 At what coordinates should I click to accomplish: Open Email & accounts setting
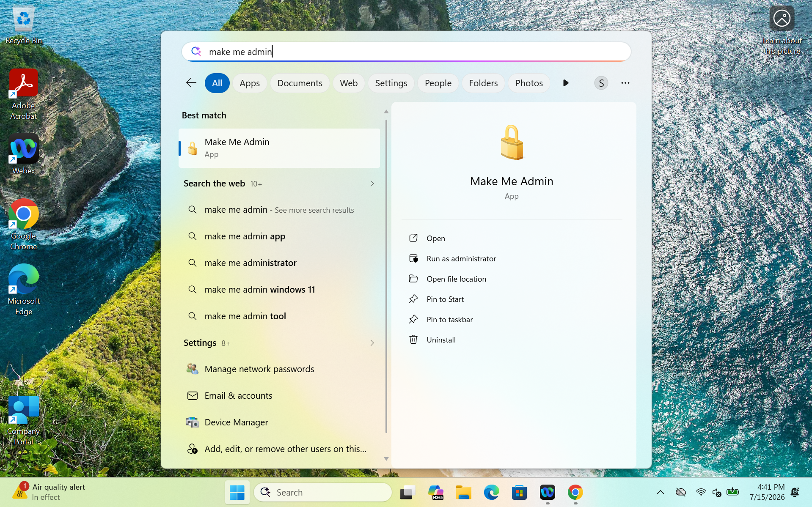tap(279, 396)
